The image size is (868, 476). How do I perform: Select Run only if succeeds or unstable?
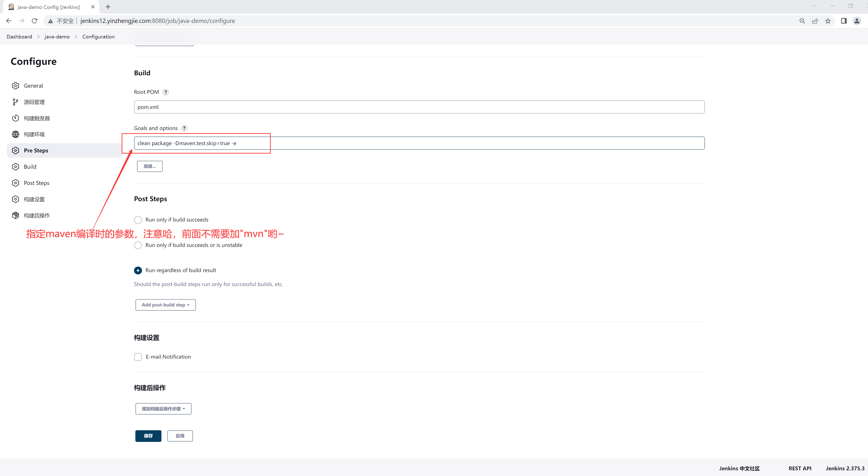tap(138, 245)
